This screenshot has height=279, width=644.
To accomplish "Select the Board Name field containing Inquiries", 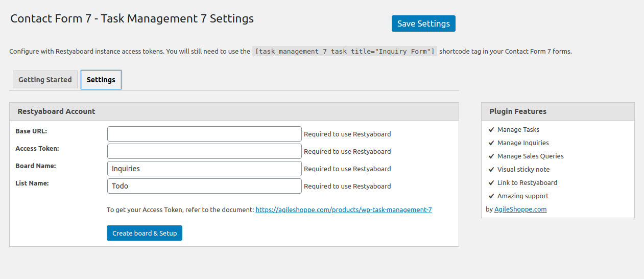I will (x=204, y=169).
